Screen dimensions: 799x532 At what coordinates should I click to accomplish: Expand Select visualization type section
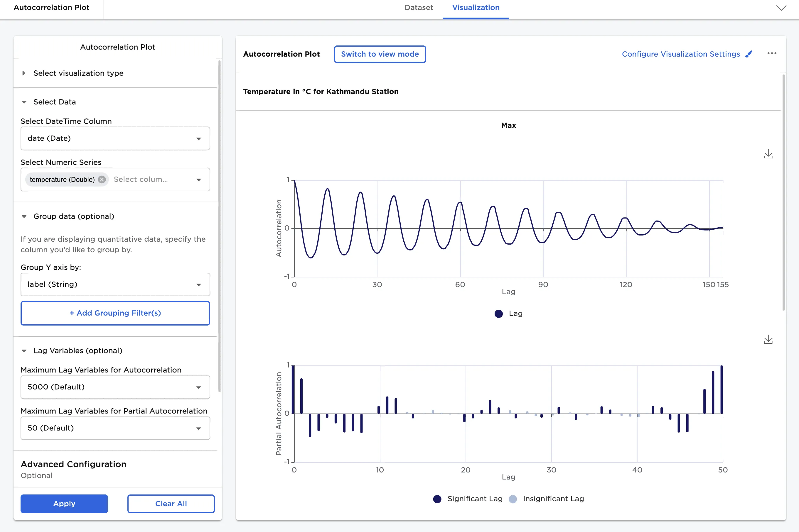click(x=24, y=73)
